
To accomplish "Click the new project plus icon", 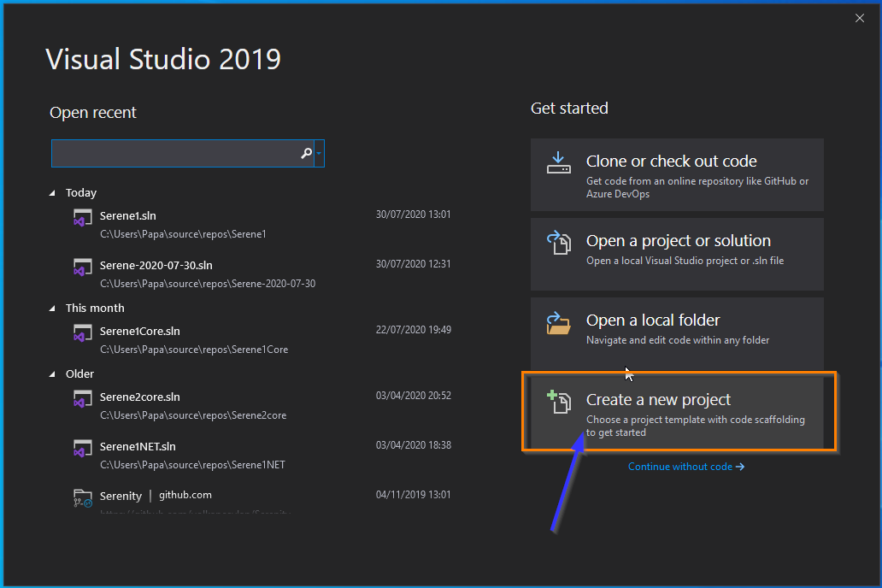I will tap(559, 402).
